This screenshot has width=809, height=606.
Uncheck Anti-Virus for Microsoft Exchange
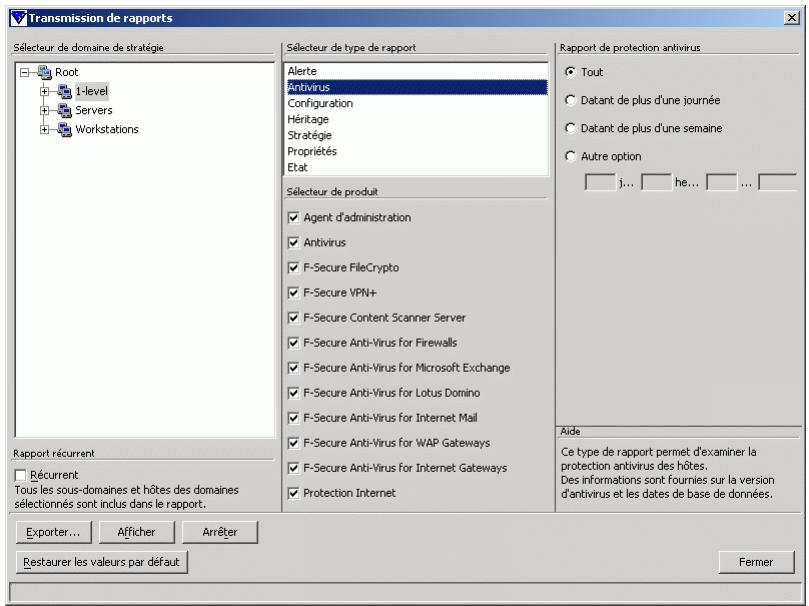pyautogui.click(x=294, y=368)
